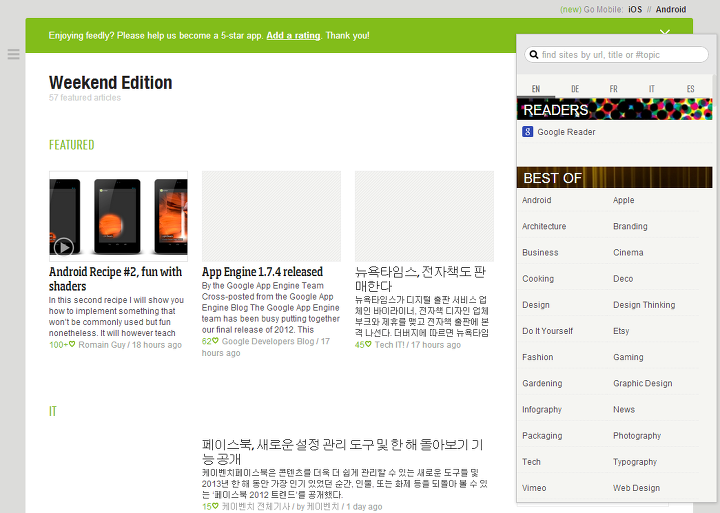Viewport: 720px width, 513px height.
Task: Click App Engine article placeholder thumbnail
Action: tap(271, 216)
